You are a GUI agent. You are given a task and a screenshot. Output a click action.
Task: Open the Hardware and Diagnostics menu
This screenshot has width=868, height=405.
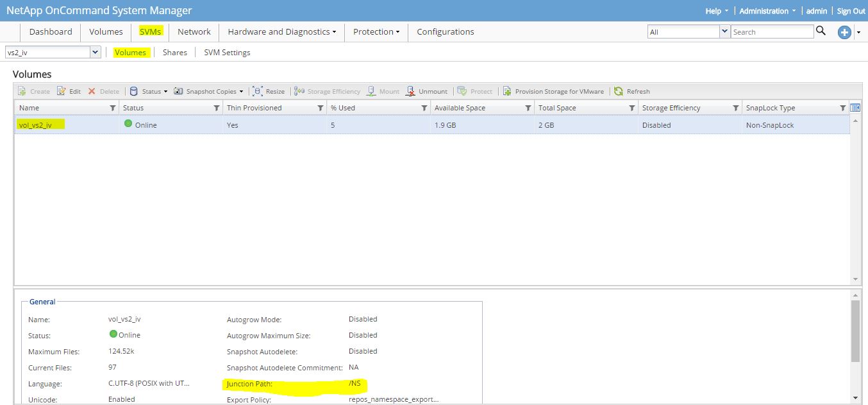point(281,31)
